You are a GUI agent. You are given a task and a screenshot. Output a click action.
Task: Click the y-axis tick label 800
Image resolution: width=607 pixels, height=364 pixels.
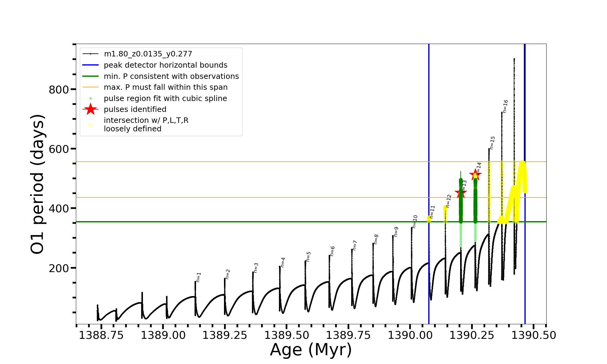point(59,90)
